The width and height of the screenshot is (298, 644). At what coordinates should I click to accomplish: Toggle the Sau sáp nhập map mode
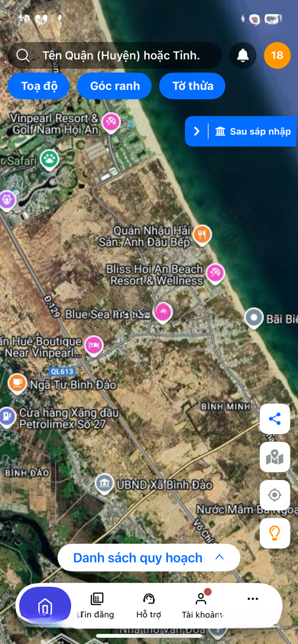click(253, 131)
